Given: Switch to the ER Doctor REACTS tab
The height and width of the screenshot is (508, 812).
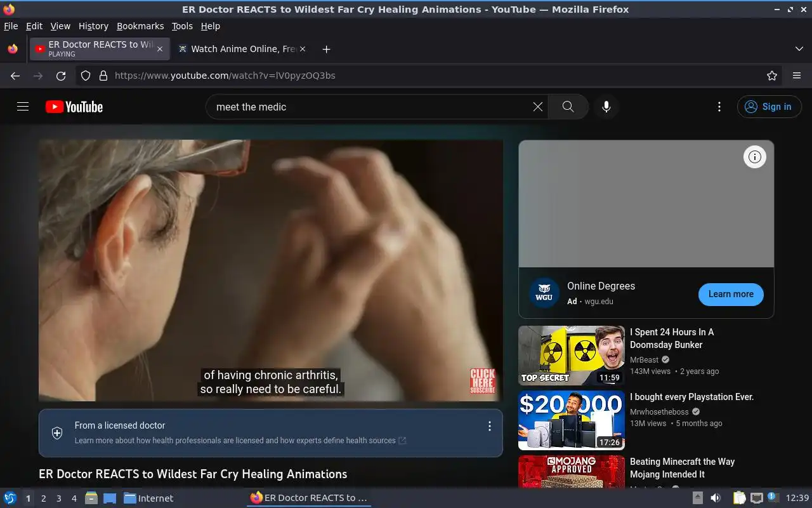Looking at the screenshot, I should [x=100, y=49].
